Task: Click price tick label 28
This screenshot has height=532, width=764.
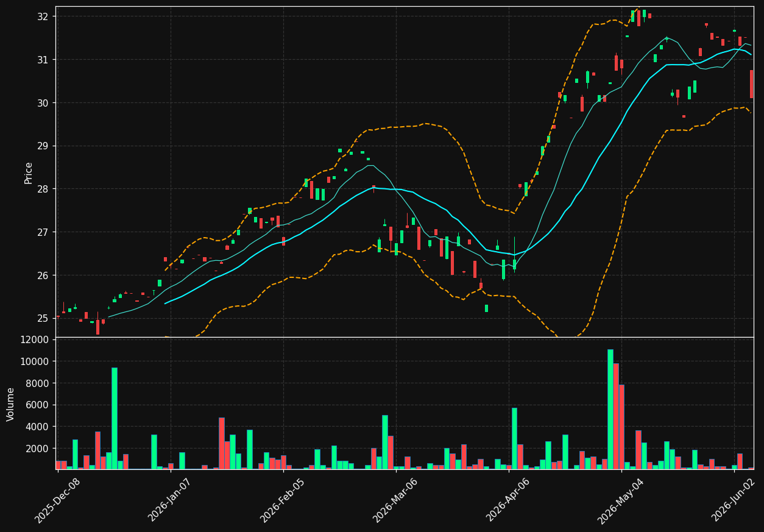Action: pos(42,189)
